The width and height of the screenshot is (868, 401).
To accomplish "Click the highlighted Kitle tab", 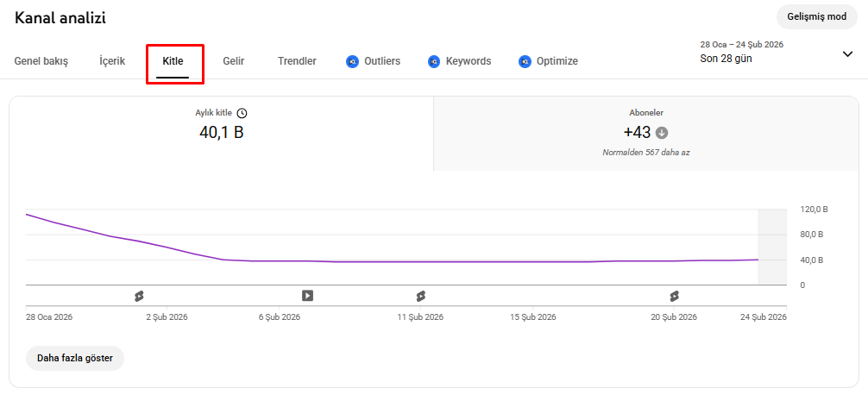I will click(x=173, y=61).
